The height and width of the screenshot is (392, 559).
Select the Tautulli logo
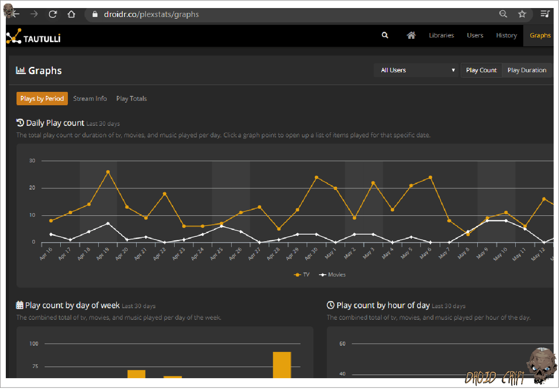33,35
